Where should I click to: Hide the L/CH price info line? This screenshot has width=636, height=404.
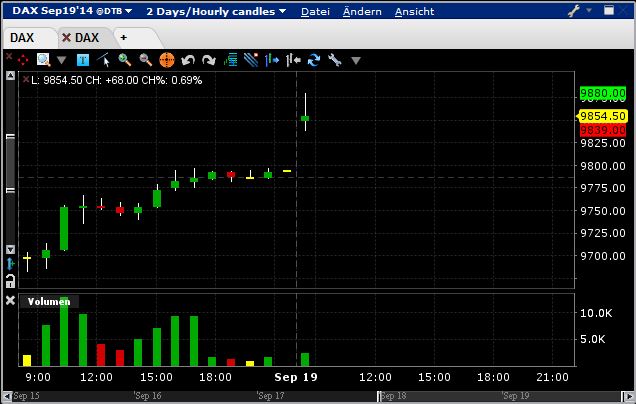(26, 80)
